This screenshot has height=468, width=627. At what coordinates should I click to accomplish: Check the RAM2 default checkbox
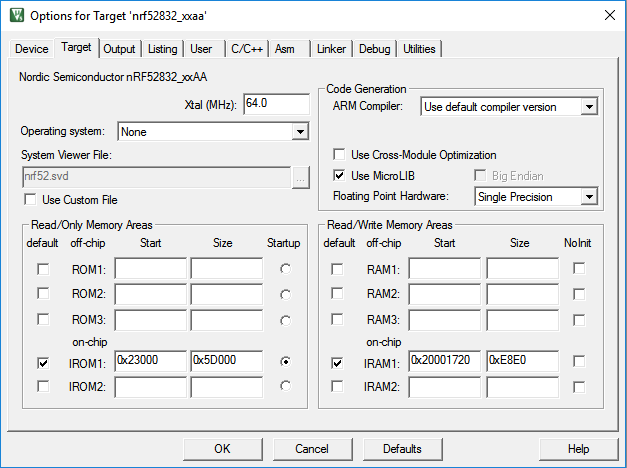pos(337,293)
